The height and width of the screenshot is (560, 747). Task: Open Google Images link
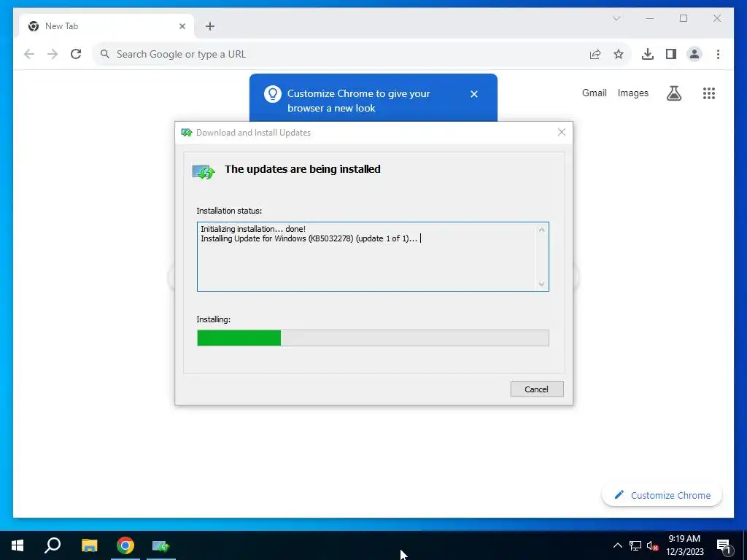click(632, 93)
